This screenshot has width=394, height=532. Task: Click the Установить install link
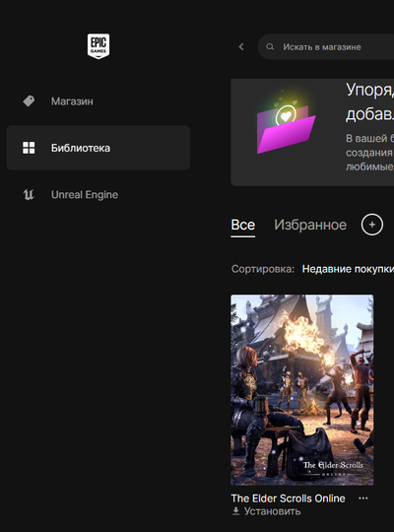272,511
